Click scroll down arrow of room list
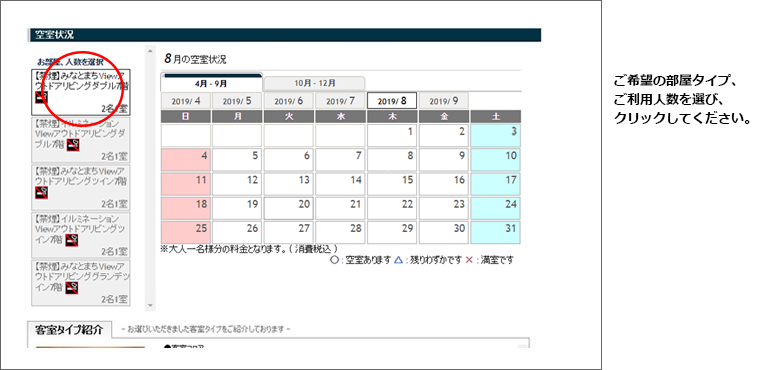The height and width of the screenshot is (370, 760). click(x=150, y=306)
